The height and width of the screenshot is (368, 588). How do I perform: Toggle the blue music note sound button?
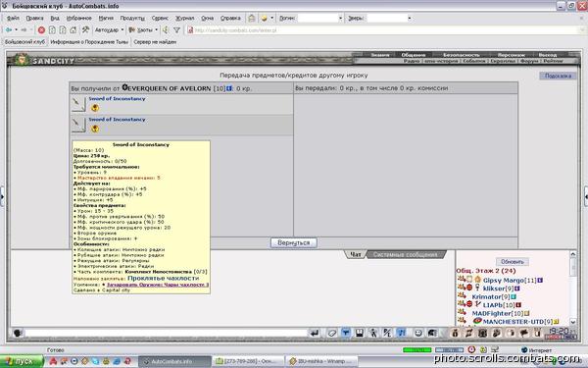(x=402, y=333)
